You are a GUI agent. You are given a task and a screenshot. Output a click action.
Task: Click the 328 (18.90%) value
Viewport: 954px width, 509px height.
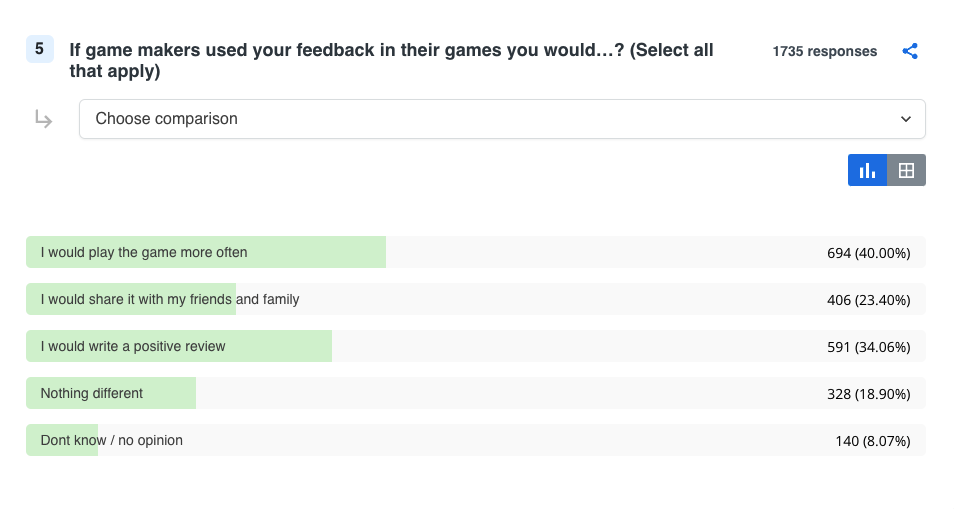868,394
